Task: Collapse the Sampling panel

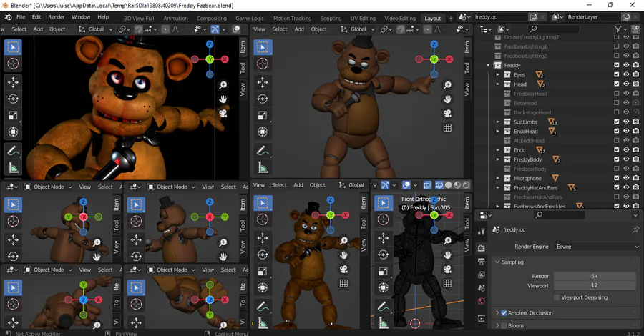Action: click(x=497, y=262)
